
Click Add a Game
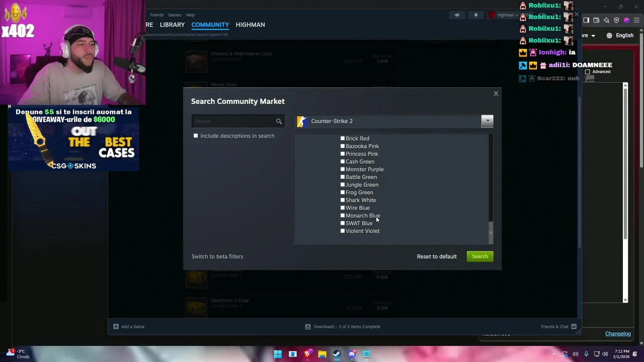click(x=133, y=326)
